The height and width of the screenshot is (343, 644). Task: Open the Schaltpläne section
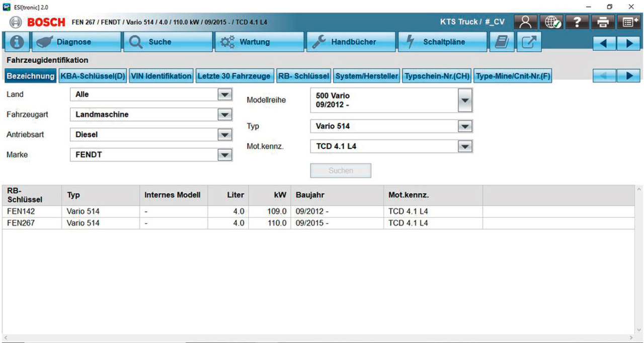tap(443, 42)
